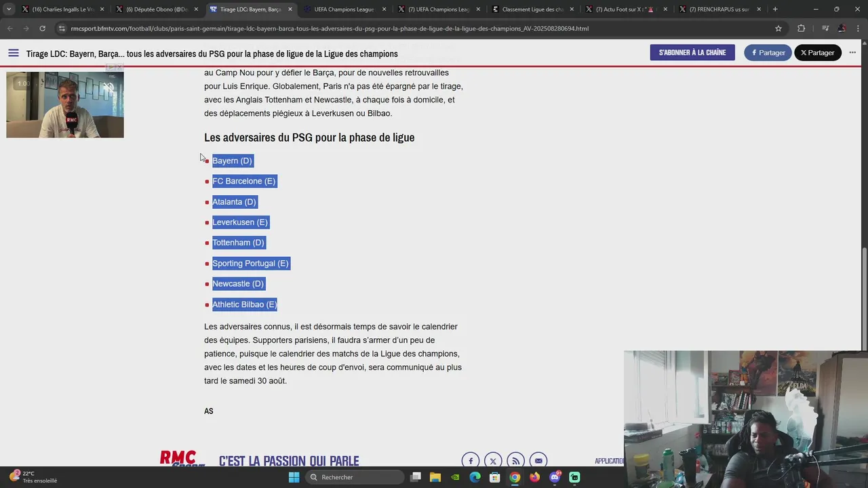Click the address bar URL field
Viewport: 868px width, 488px height.
point(420,28)
